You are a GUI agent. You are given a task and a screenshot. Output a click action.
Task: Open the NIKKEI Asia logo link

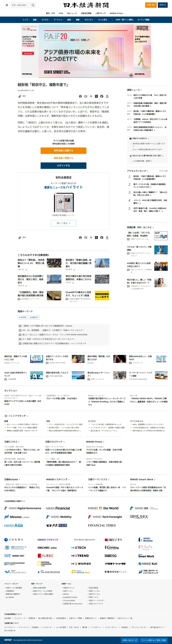[x=14, y=525]
